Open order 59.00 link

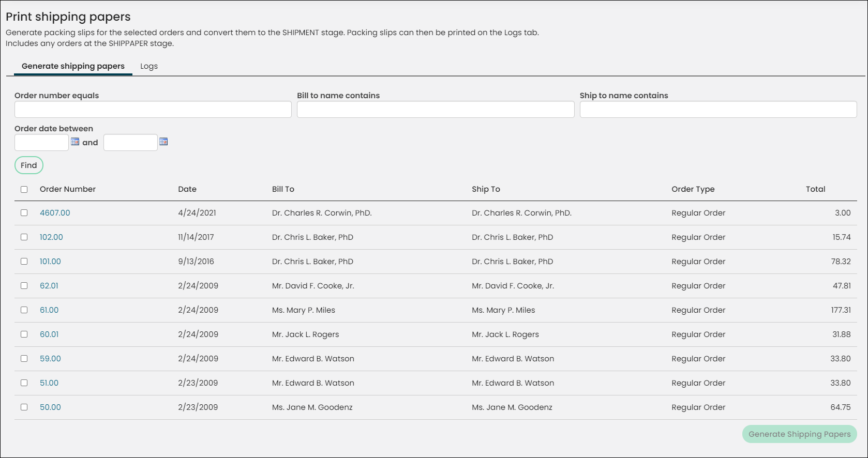(50, 359)
